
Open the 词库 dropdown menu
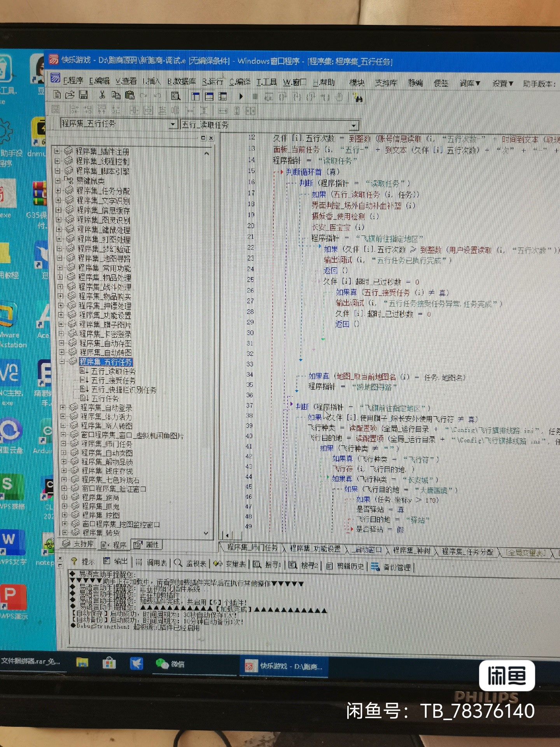coord(470,84)
